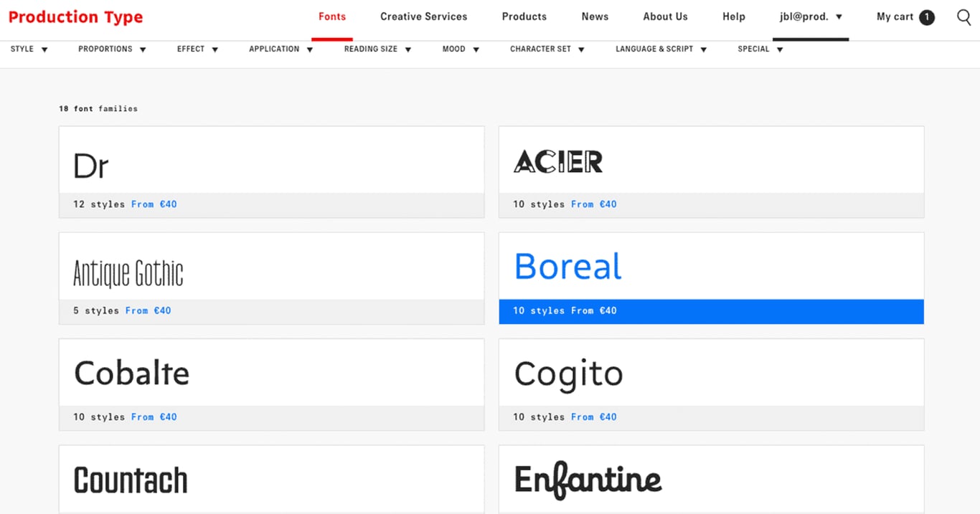Open the Dr font family card

click(271, 172)
